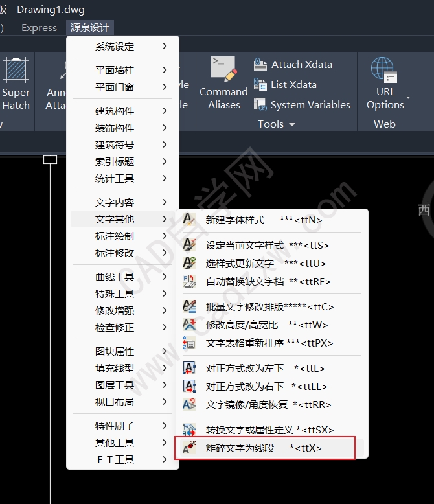Choose 文字表格重新排序 <ttPX> command

coord(271,343)
